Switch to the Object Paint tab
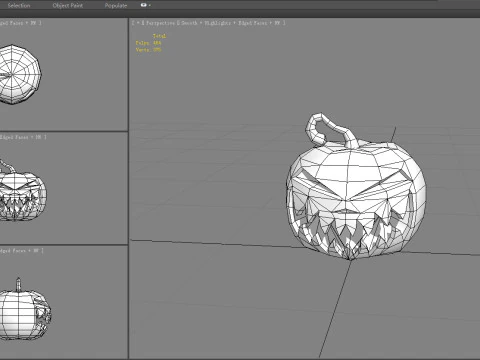 pyautogui.click(x=68, y=5)
